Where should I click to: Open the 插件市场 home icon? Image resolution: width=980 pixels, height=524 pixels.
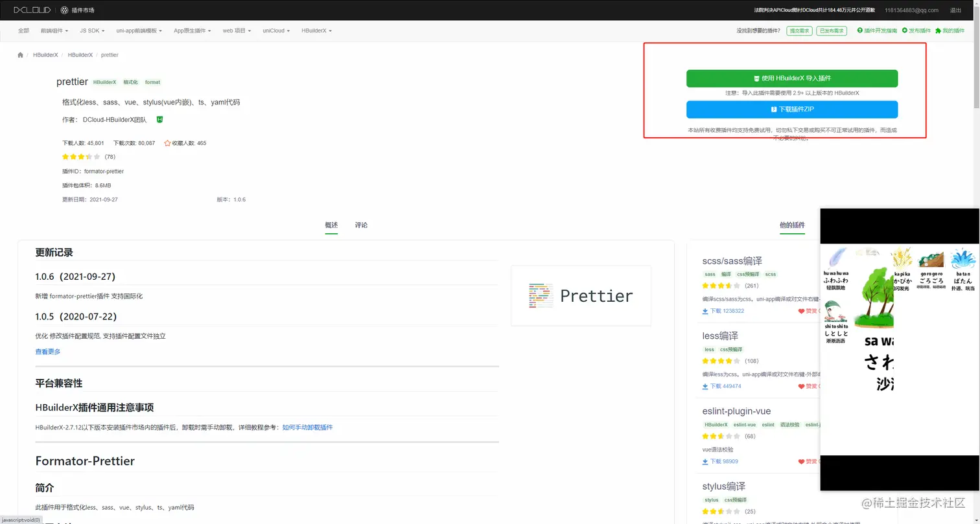click(65, 10)
